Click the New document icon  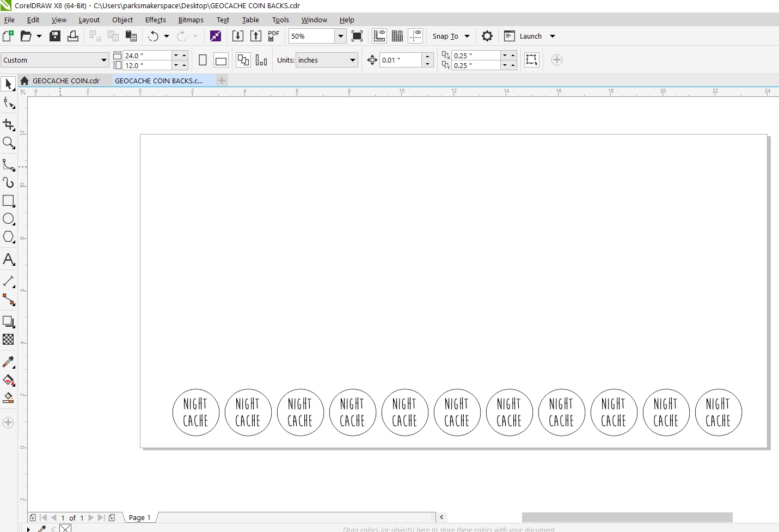click(8, 36)
